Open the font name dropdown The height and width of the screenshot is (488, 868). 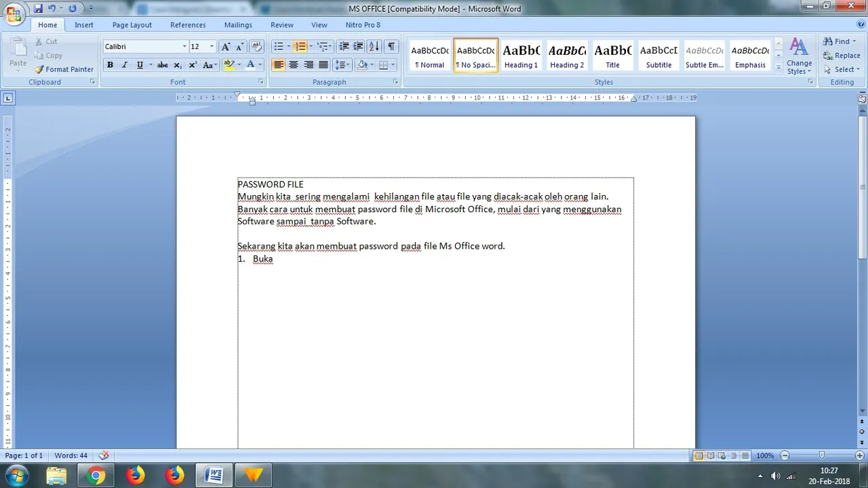(184, 47)
